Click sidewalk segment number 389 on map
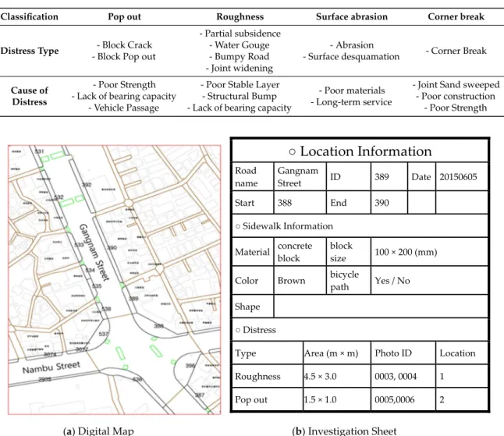The image size is (504, 436). coord(133,299)
